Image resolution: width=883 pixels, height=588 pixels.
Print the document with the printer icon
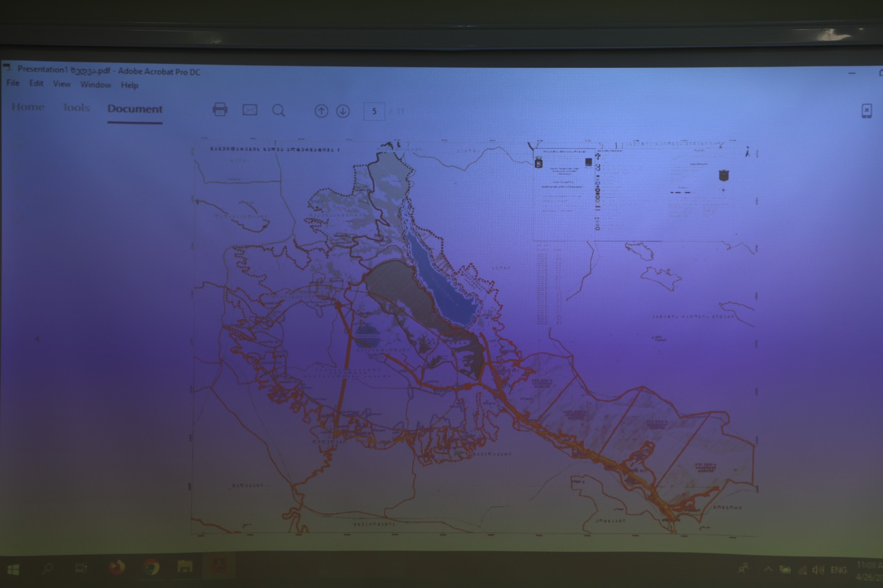220,109
